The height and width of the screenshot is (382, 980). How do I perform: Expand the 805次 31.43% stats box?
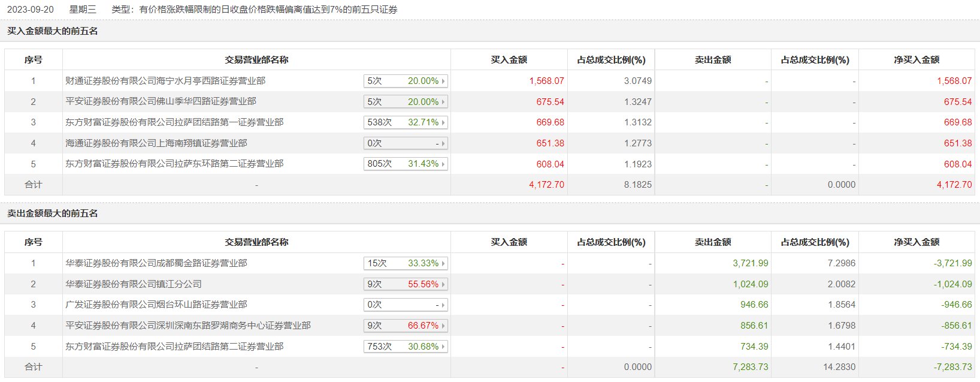point(406,164)
